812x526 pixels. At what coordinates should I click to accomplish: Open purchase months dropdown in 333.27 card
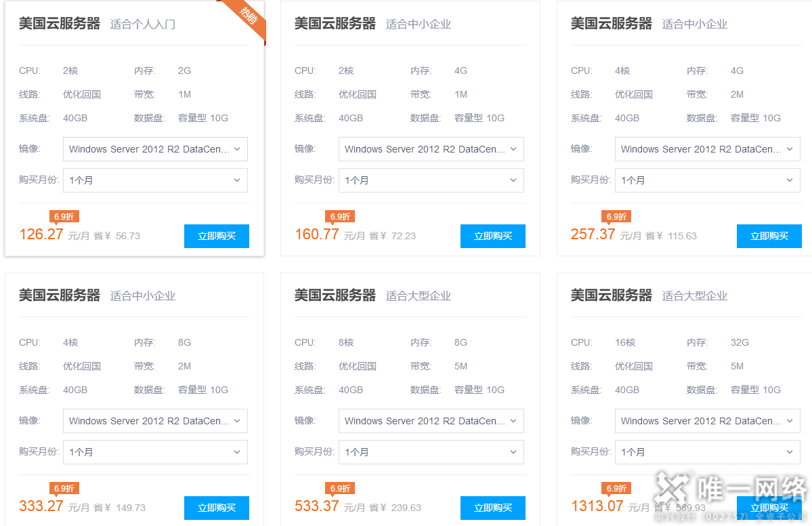155,452
